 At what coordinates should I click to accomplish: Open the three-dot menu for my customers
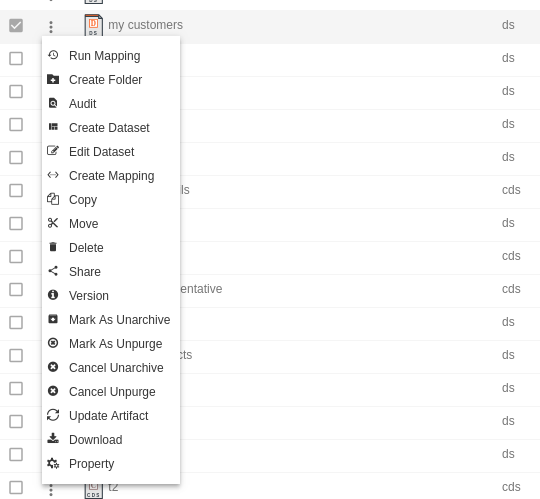[x=51, y=27]
